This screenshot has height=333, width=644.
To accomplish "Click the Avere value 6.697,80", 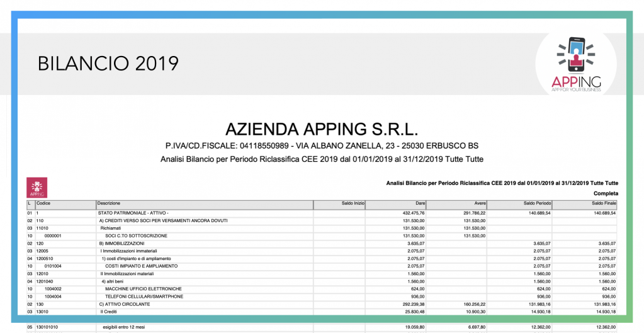I will click(476, 327).
